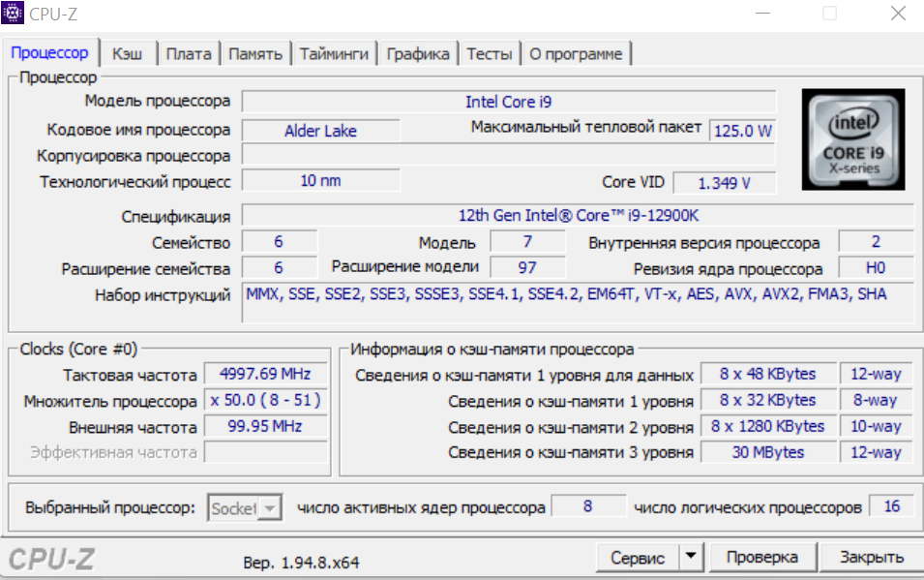Click the 30 MBytes L3 cache value
The width and height of the screenshot is (924, 580).
coord(768,452)
